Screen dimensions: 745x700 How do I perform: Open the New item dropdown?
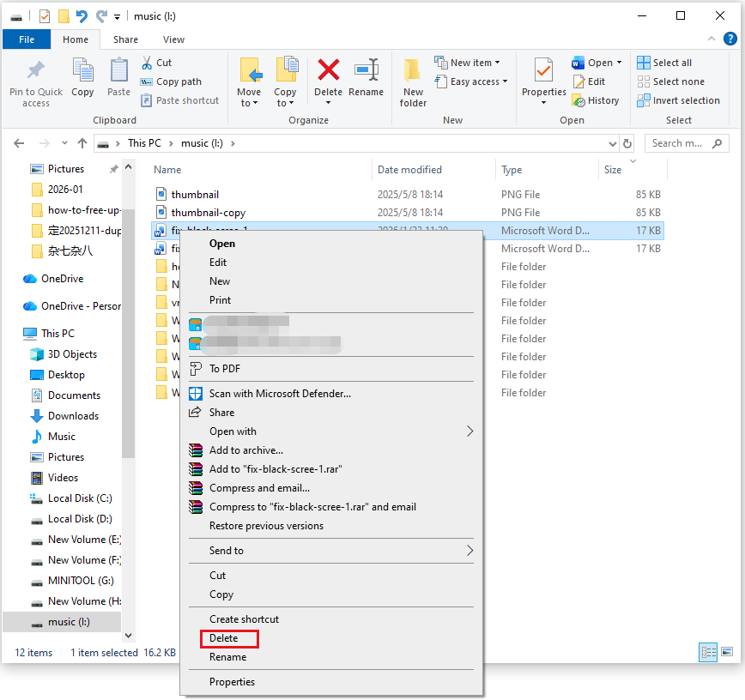point(469,63)
